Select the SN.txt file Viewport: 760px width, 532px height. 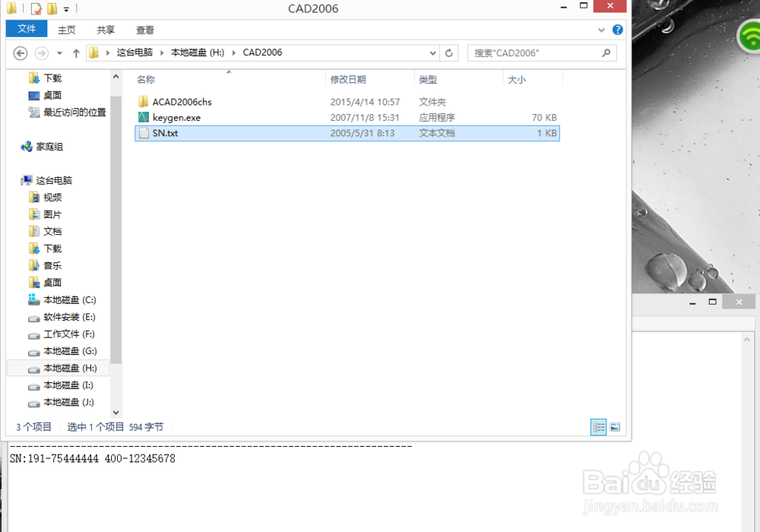(x=347, y=133)
